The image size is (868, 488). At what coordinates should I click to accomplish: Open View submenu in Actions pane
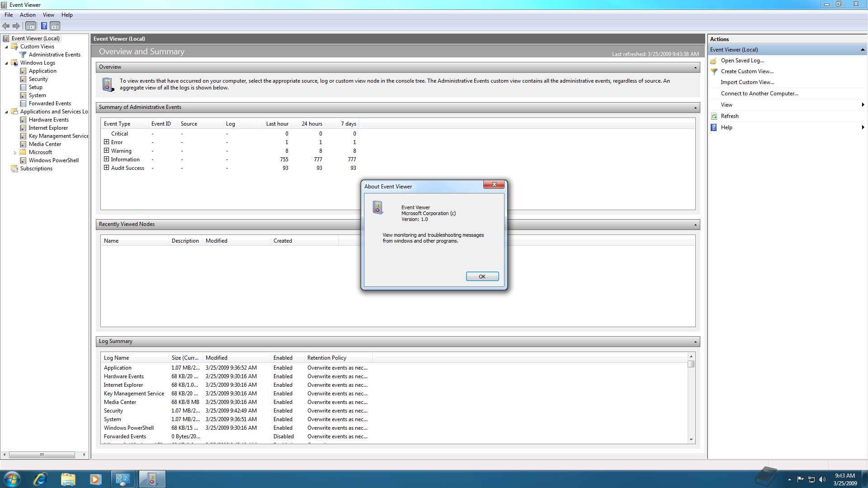(788, 105)
